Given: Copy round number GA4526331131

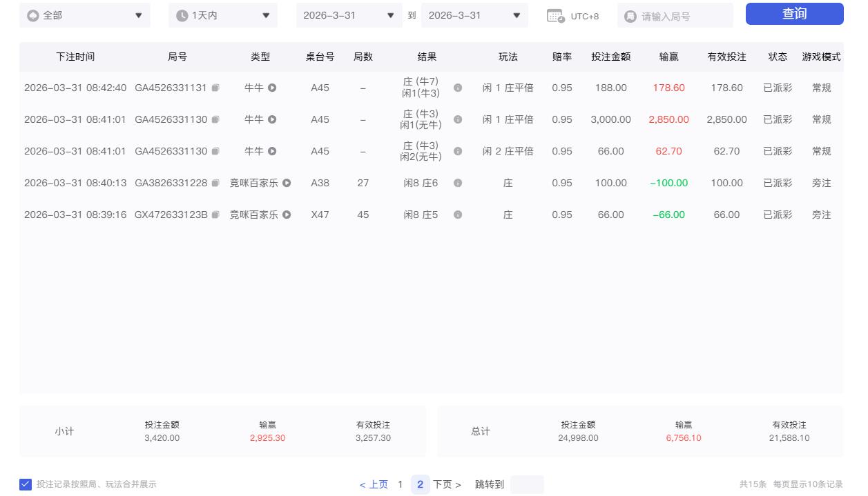Looking at the screenshot, I should (x=215, y=88).
